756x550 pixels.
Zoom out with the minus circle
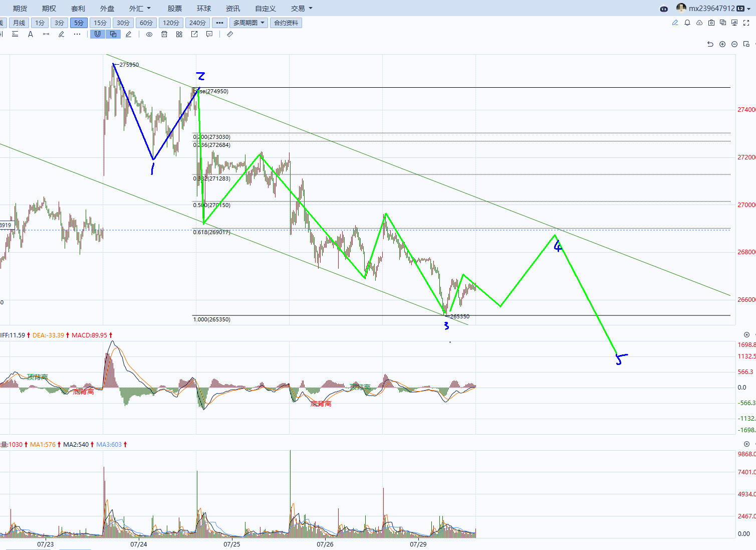coord(734,44)
